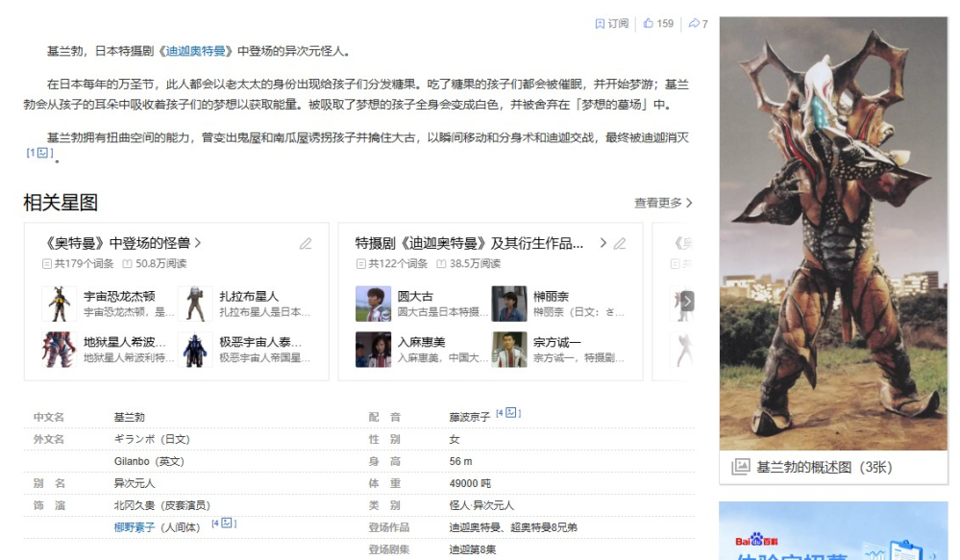
Task: Expand the 《奥特曼》中登场的怪兽 category chevron
Action: coord(198,243)
